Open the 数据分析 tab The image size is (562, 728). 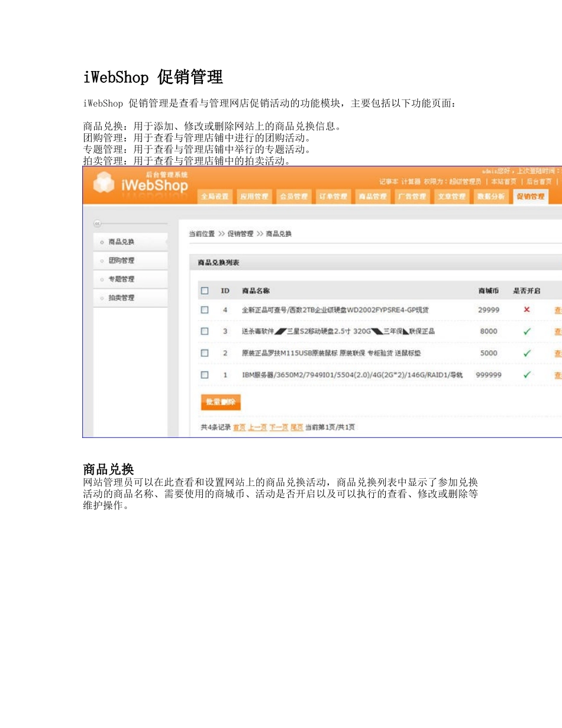coord(491,197)
